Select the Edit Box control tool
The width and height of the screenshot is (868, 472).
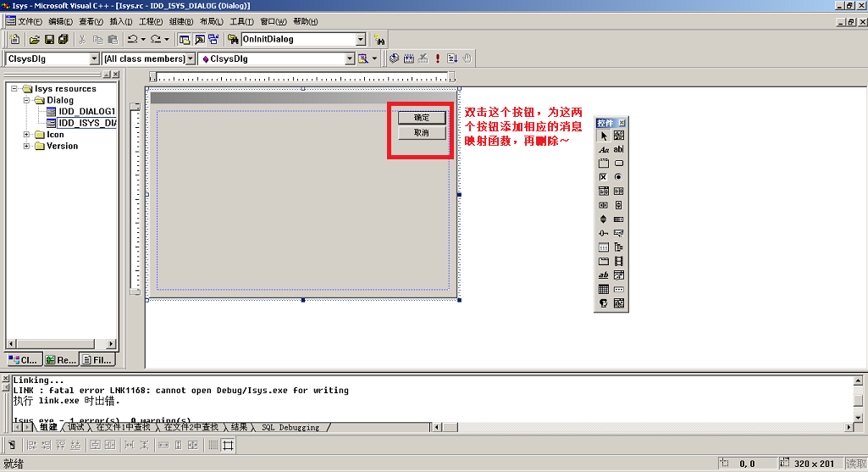coord(619,150)
